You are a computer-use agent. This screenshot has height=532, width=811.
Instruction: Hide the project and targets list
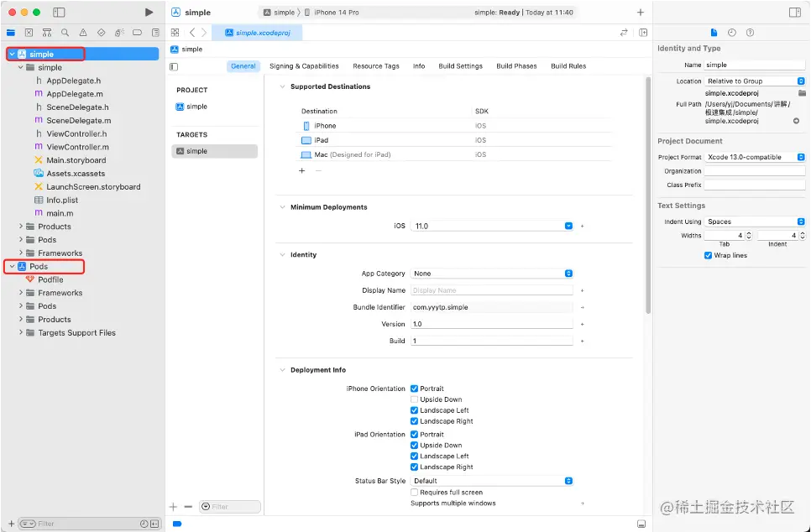[174, 66]
